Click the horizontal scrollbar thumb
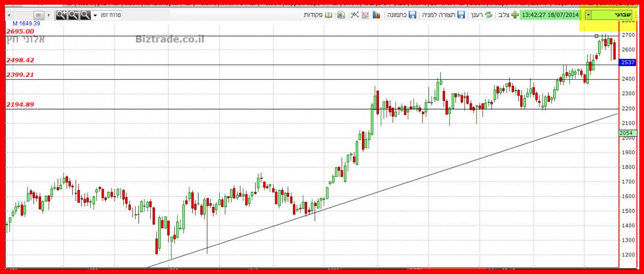644x274 pixels. pos(39,15)
